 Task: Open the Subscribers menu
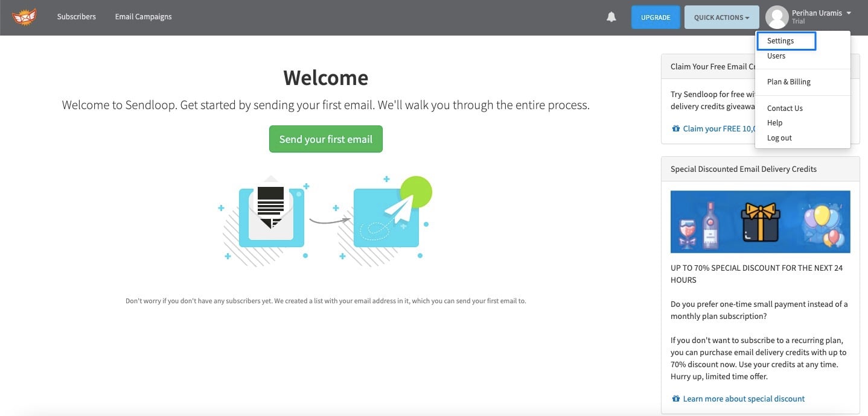[77, 17]
